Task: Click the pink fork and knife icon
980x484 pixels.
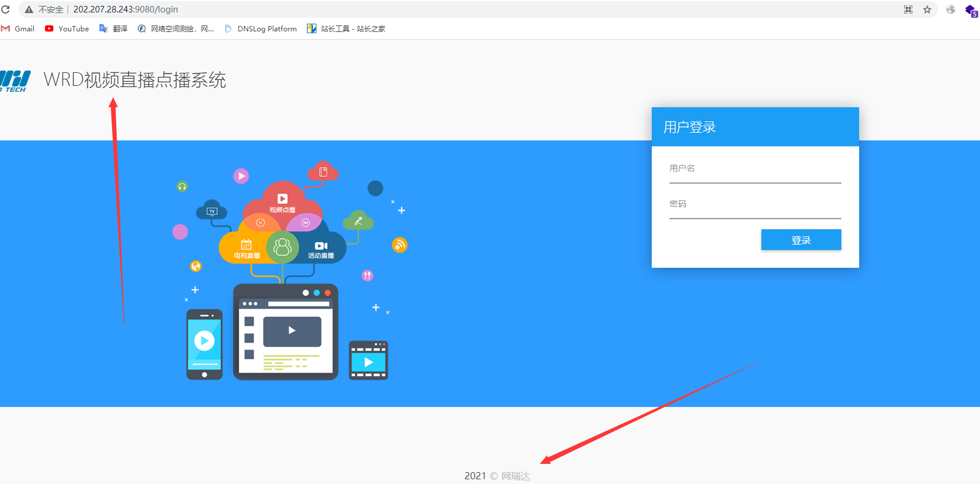Action: [367, 275]
